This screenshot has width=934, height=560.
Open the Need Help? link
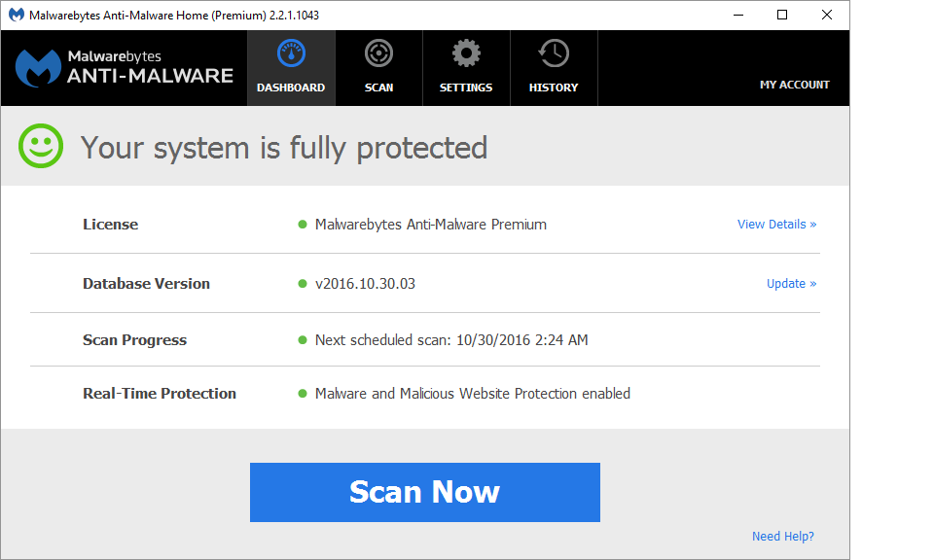click(782, 537)
